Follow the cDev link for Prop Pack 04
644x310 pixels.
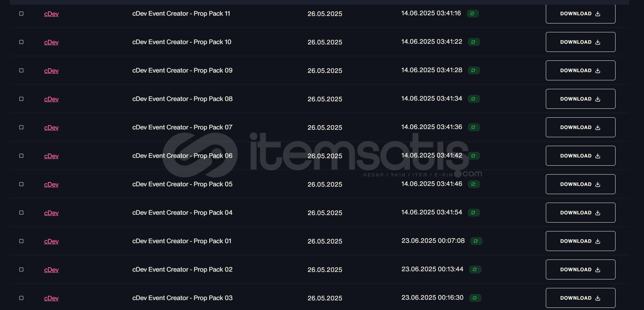51,213
